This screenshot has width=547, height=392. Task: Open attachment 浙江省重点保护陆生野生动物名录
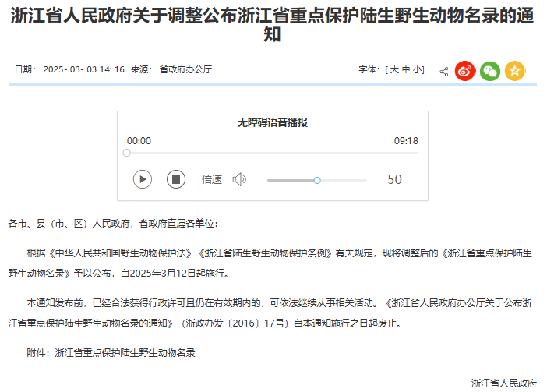tap(125, 352)
